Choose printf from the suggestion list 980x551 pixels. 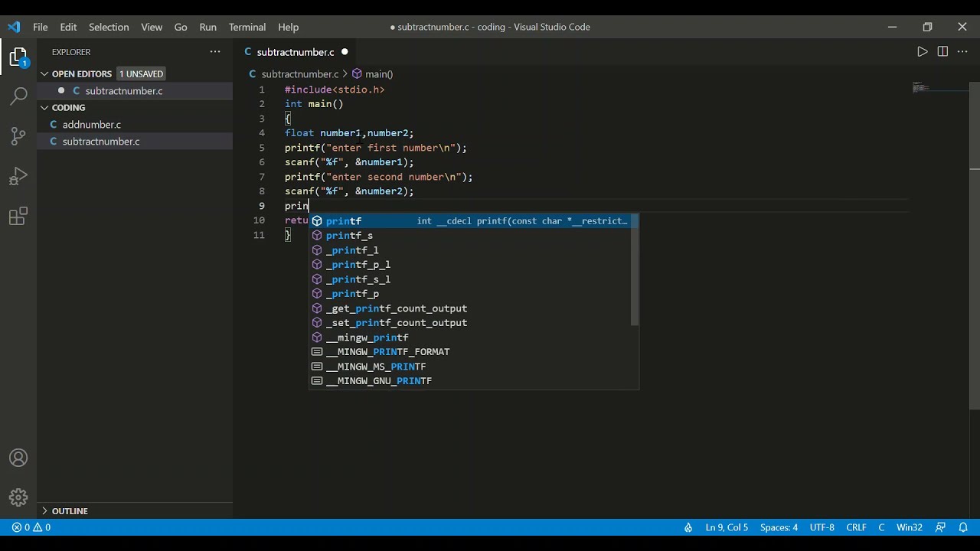pyautogui.click(x=469, y=221)
